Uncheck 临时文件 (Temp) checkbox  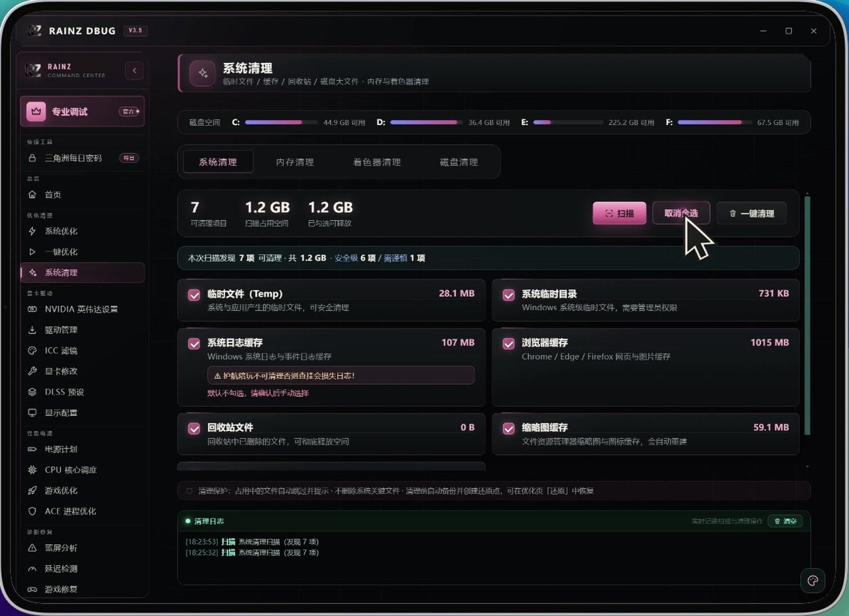tap(194, 295)
